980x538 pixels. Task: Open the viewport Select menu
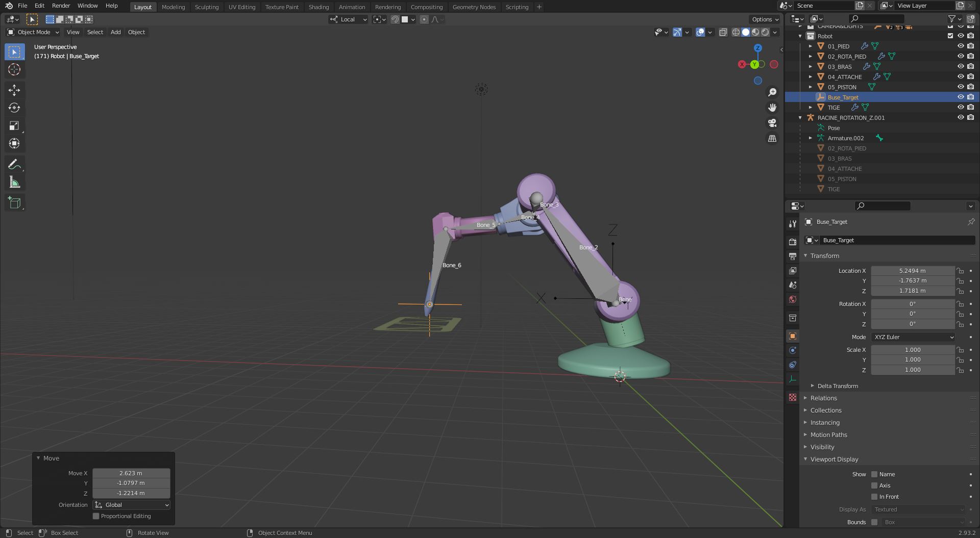(95, 32)
